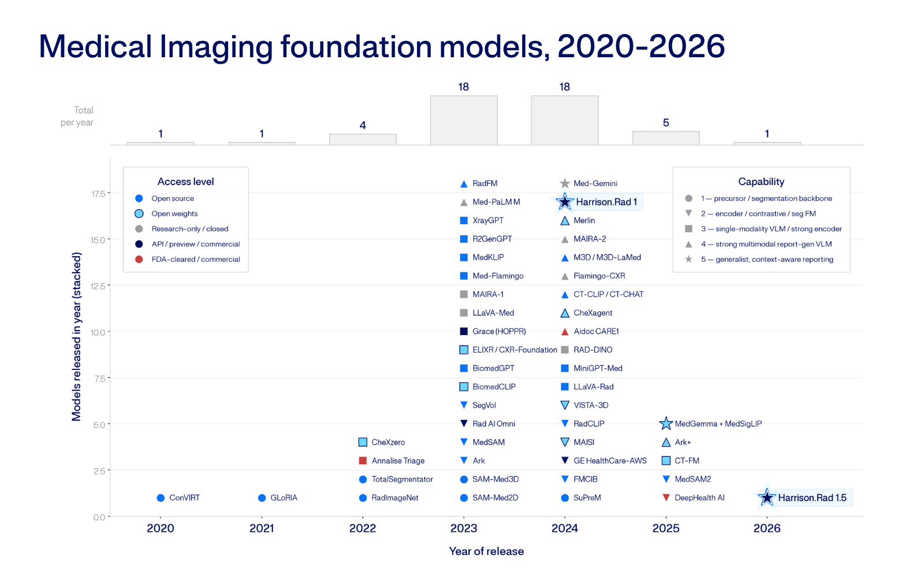Click the Med-PaLM M gray triangle marker

[x=464, y=202]
